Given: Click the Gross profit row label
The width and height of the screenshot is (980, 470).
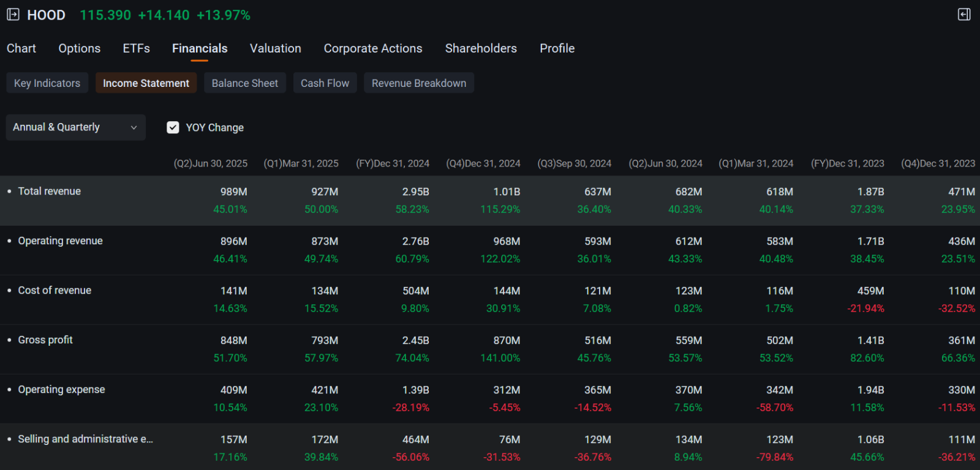Looking at the screenshot, I should pyautogui.click(x=45, y=340).
